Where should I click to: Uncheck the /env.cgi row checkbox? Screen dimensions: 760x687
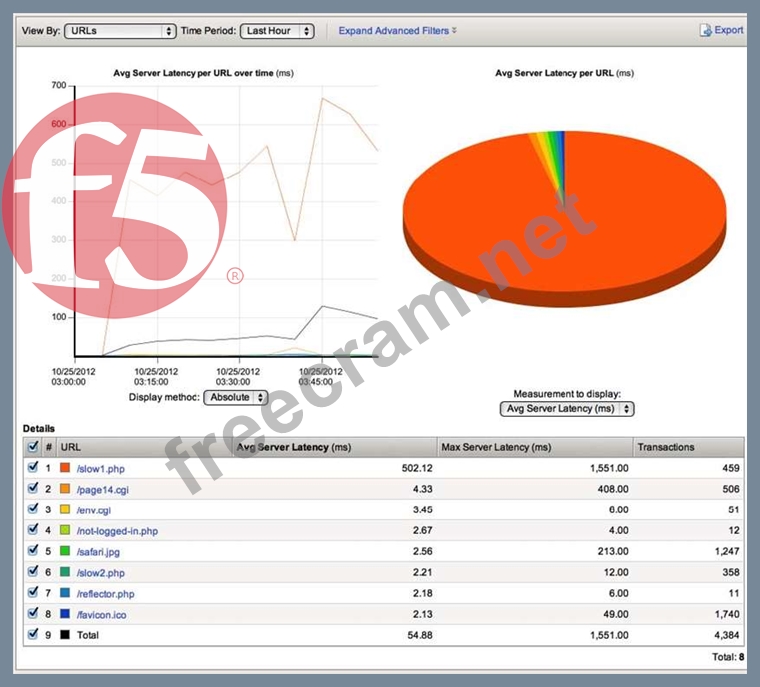[x=33, y=509]
